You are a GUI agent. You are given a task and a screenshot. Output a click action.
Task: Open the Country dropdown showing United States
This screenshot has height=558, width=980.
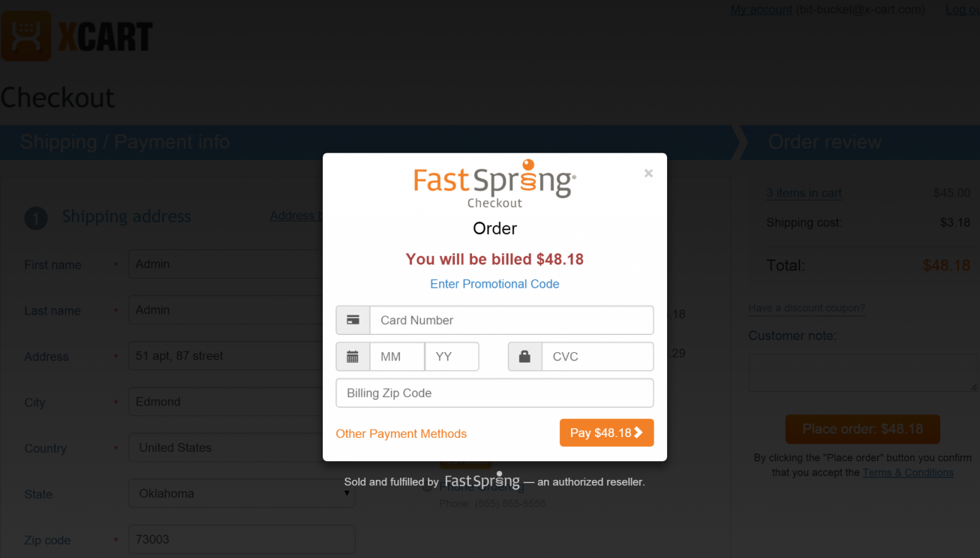coord(242,448)
